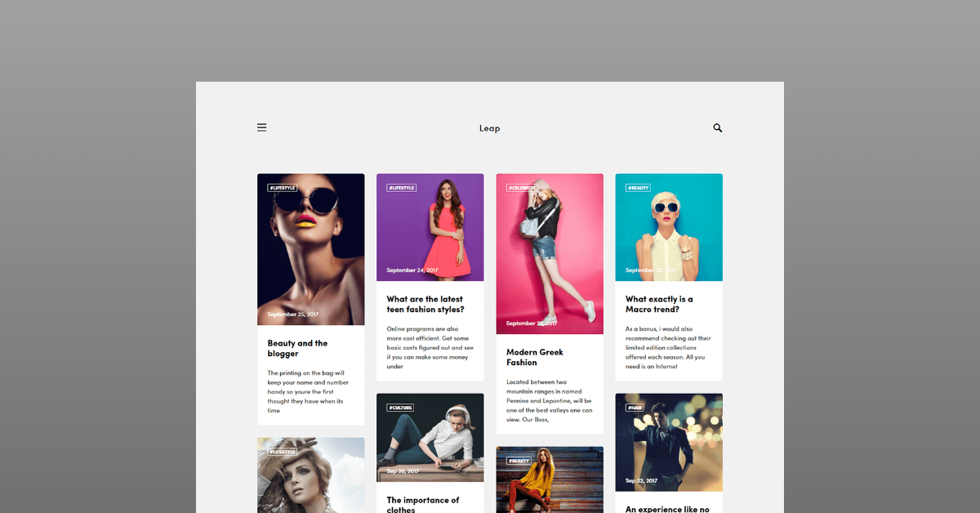This screenshot has height=513, width=980.
Task: Select the #BEAUTY tag on the bottom-middle post
Action: tap(517, 460)
